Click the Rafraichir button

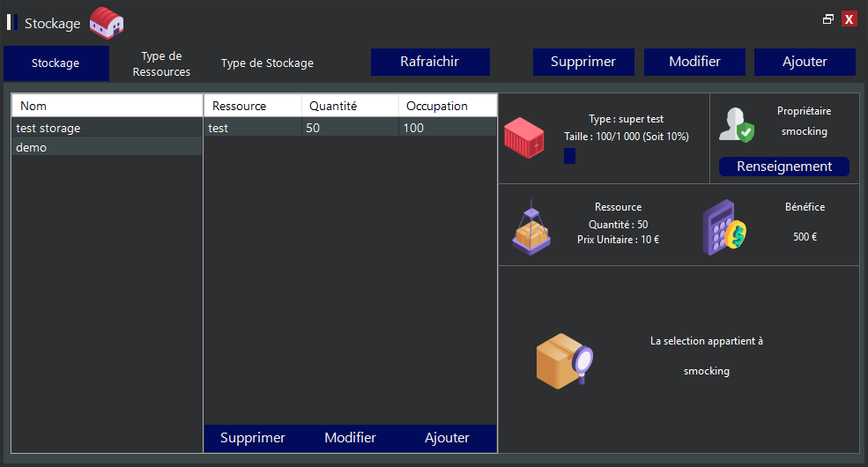click(430, 62)
